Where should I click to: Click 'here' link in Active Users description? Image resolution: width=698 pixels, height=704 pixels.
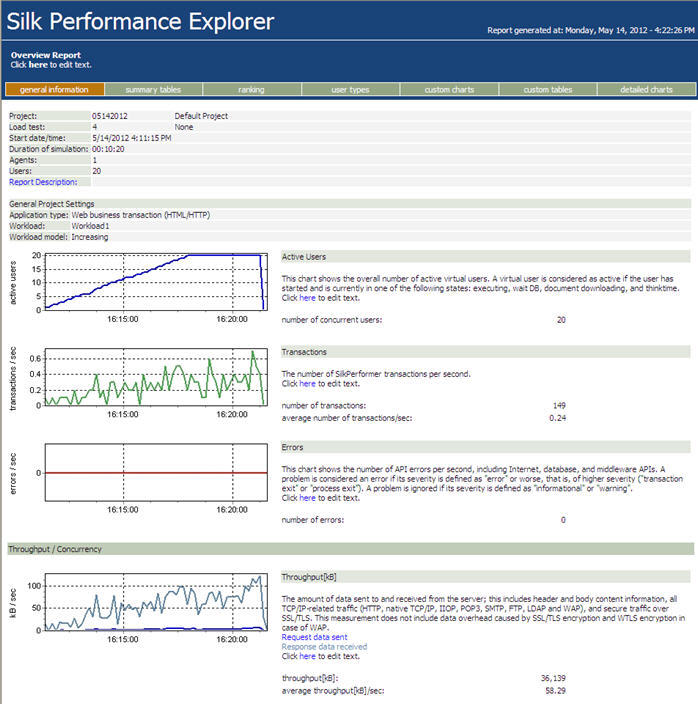point(307,298)
